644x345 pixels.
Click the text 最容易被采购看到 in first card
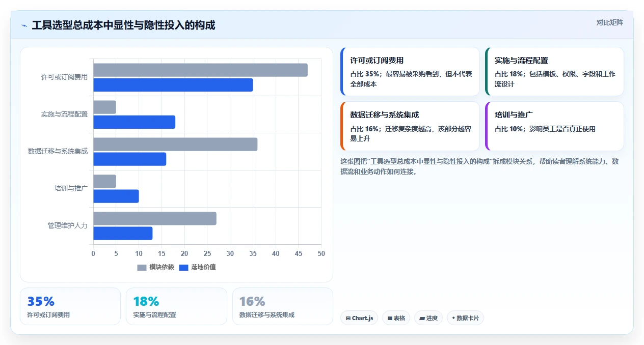413,74
